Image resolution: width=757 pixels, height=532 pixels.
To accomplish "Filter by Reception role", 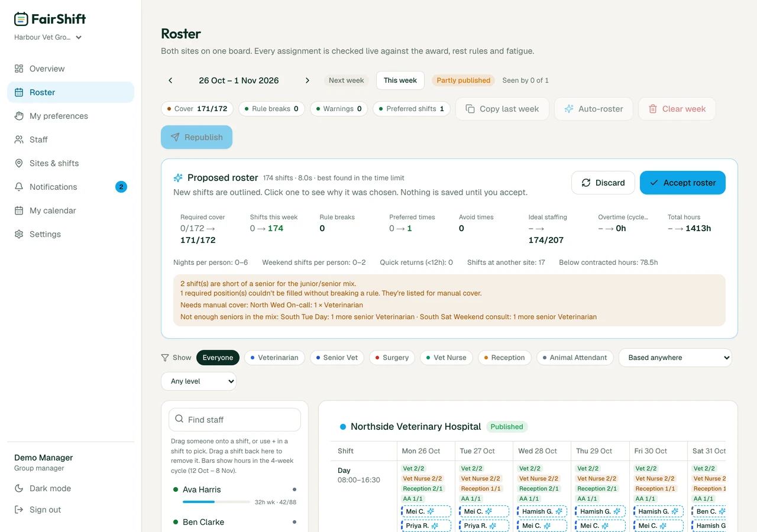I will [x=504, y=358].
